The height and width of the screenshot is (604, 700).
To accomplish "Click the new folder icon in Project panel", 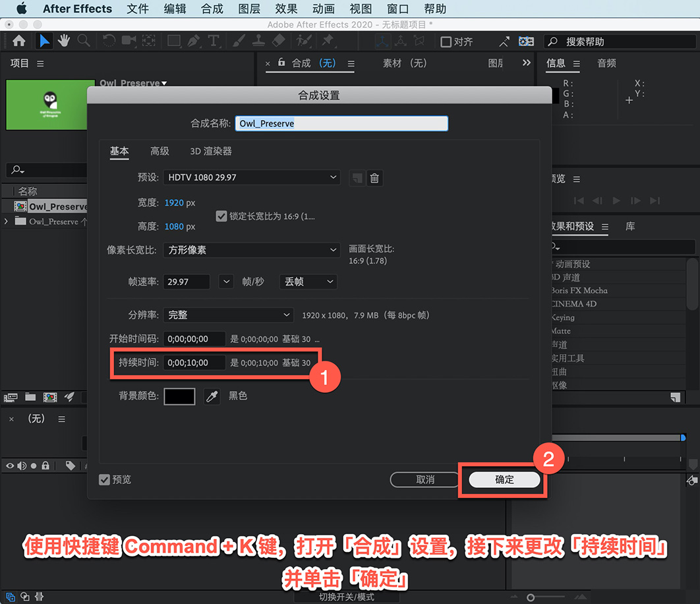I will (x=30, y=397).
